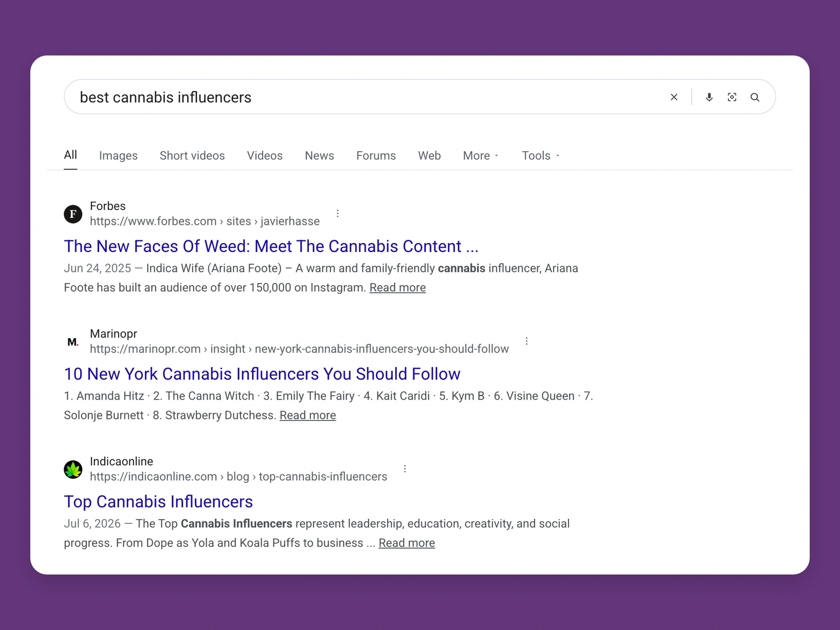Open the Forbes result three-dot menu

click(x=338, y=213)
